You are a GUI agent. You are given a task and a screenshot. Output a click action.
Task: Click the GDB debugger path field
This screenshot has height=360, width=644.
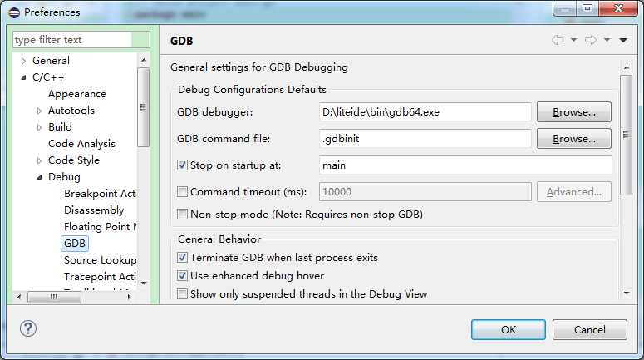click(x=425, y=111)
